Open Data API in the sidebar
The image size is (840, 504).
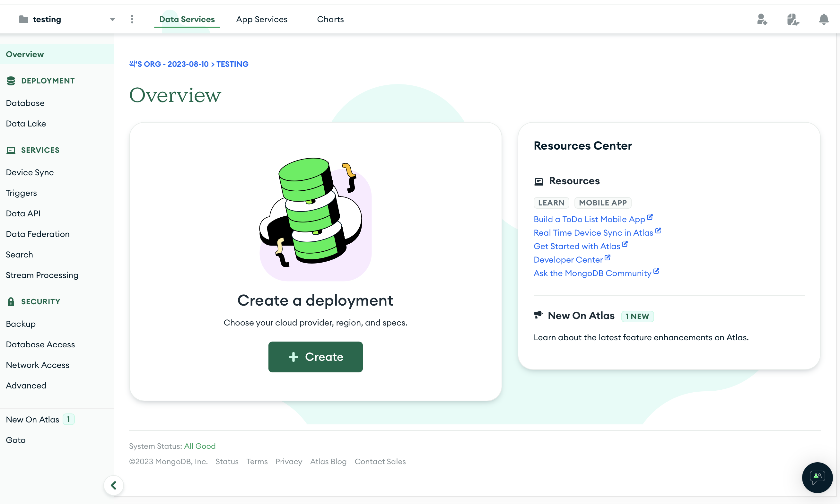point(57,213)
